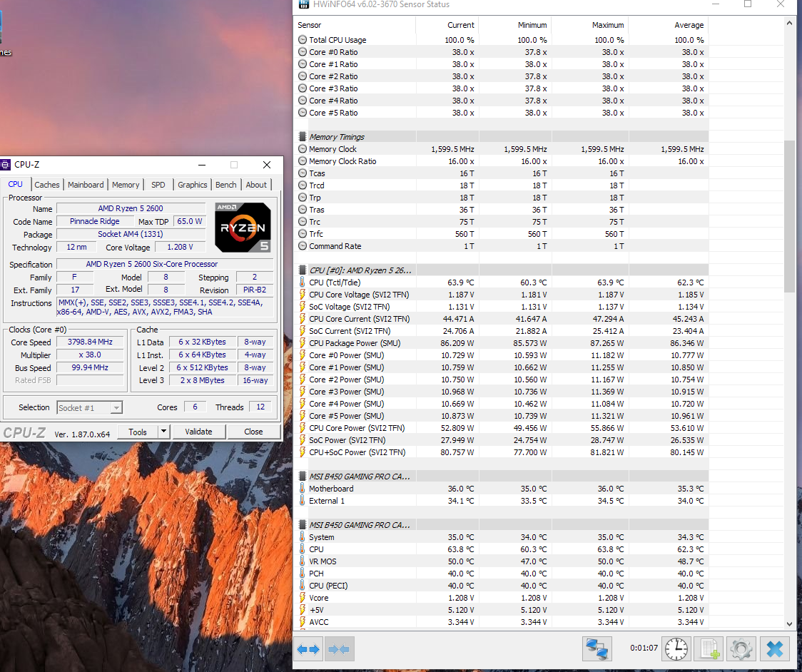Image resolution: width=802 pixels, height=672 pixels.
Task: Switch to the Caches tab in CPU-Z
Action: (x=47, y=185)
